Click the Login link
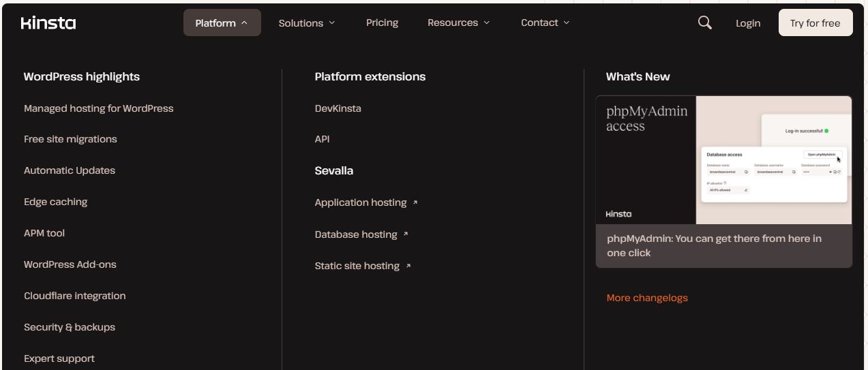Viewport: 868px width, 370px height. pyautogui.click(x=748, y=23)
